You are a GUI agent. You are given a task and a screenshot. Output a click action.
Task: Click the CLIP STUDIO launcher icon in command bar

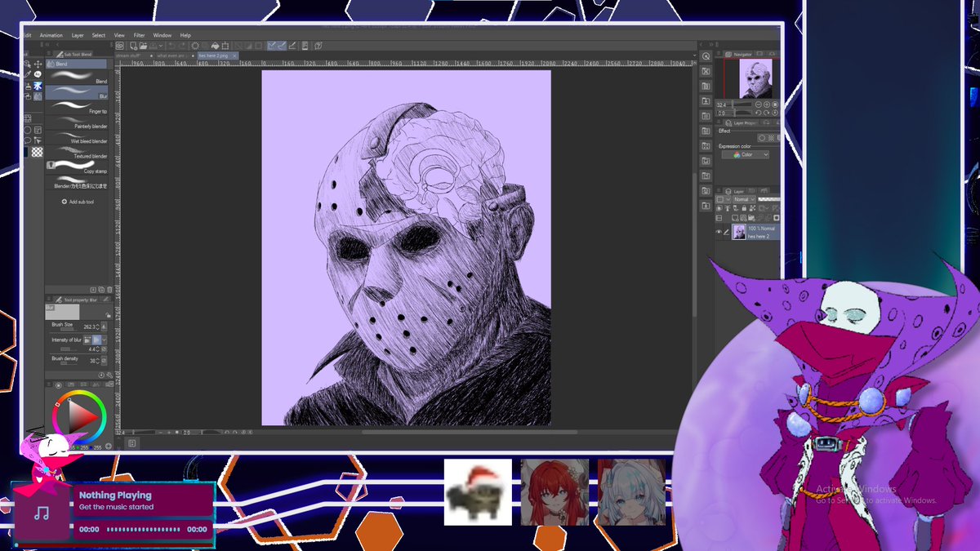tap(119, 46)
